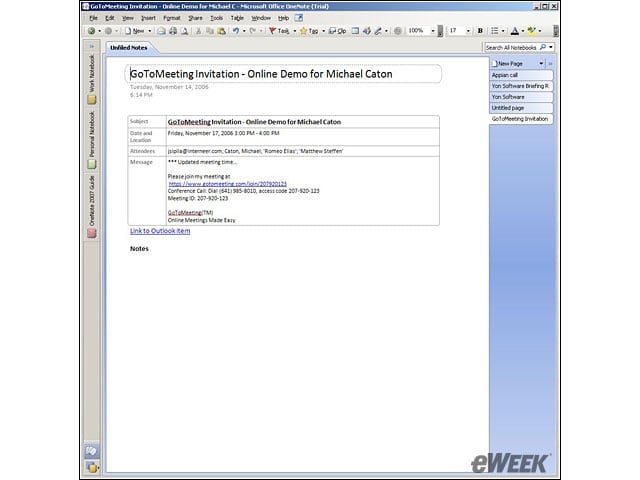Click the Full Page View icon

[x=355, y=31]
